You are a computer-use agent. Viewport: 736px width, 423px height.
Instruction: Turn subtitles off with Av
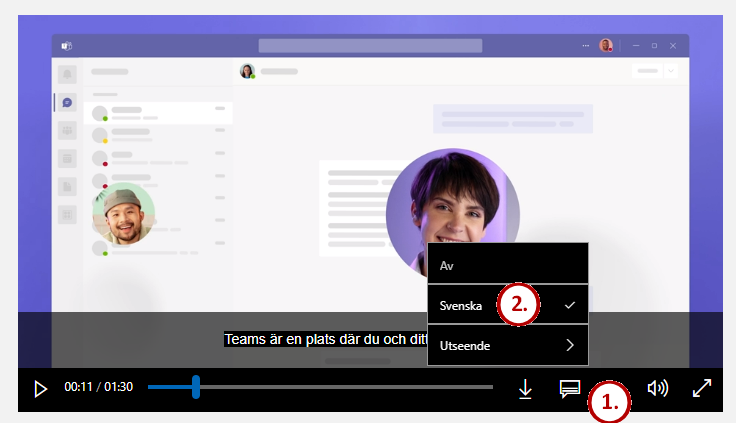(x=507, y=264)
